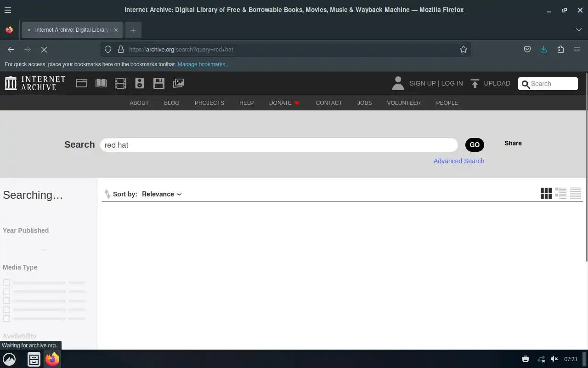Screen dimensions: 588x368
Task: Click UPLOAD link text
Action: point(497,83)
